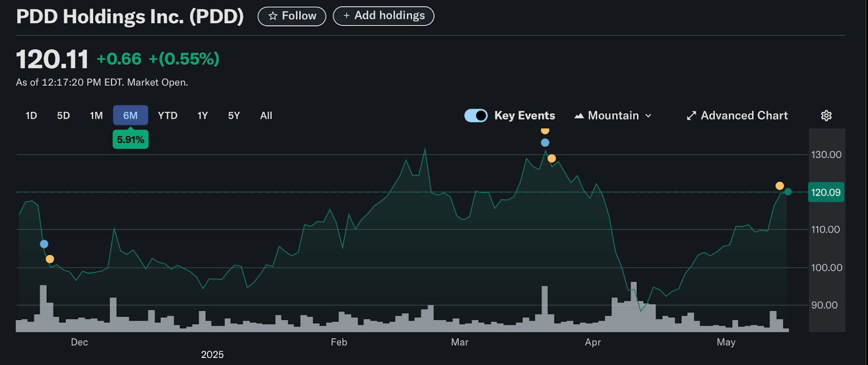This screenshot has width=868, height=365.
Task: Click the 110.00 axis label
Action: [826, 229]
